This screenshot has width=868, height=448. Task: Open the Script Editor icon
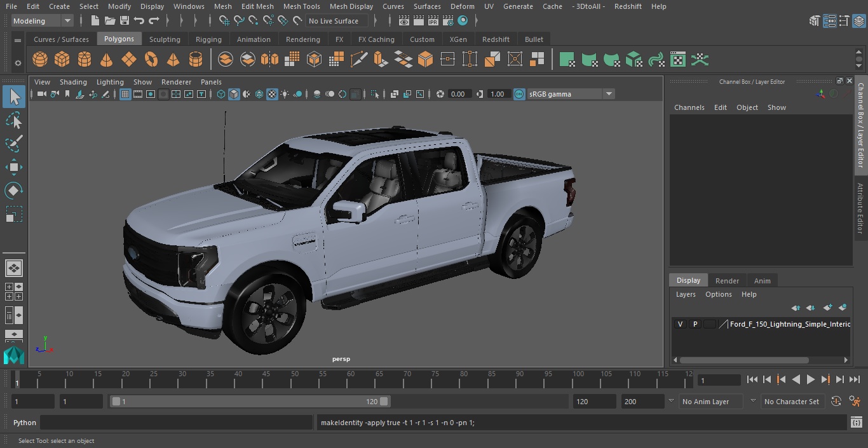(857, 423)
